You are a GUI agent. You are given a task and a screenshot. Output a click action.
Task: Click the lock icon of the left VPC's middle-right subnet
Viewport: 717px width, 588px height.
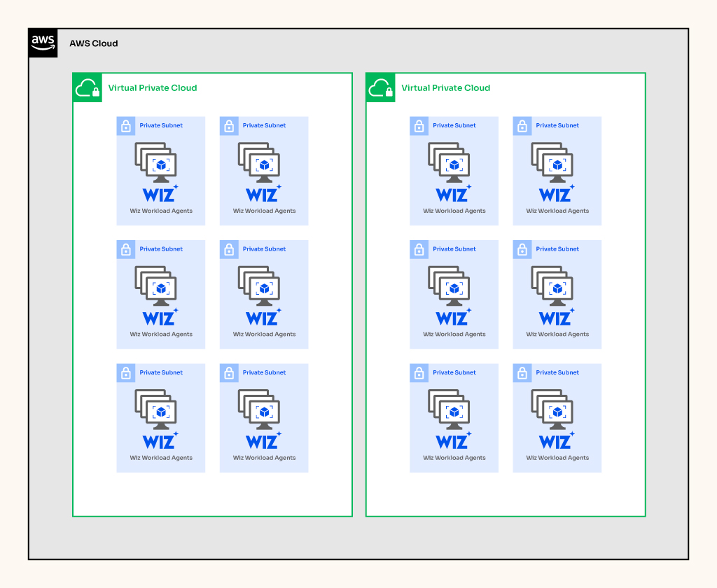point(229,249)
